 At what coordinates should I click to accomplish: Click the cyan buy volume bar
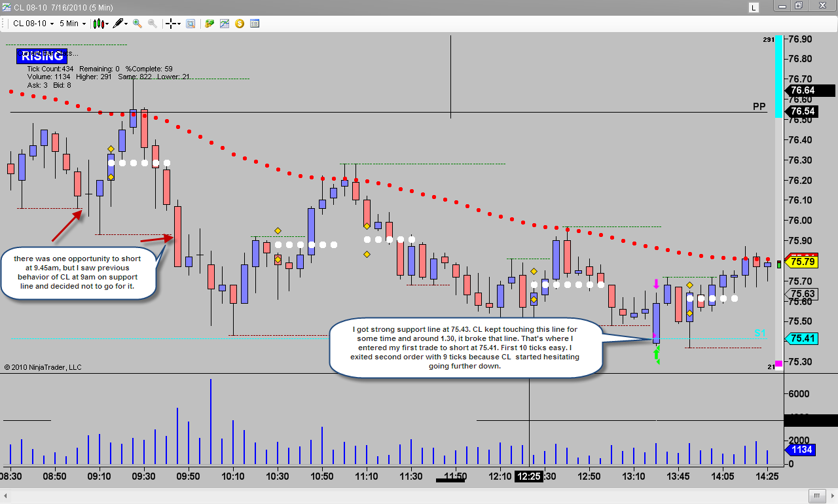pos(778,77)
